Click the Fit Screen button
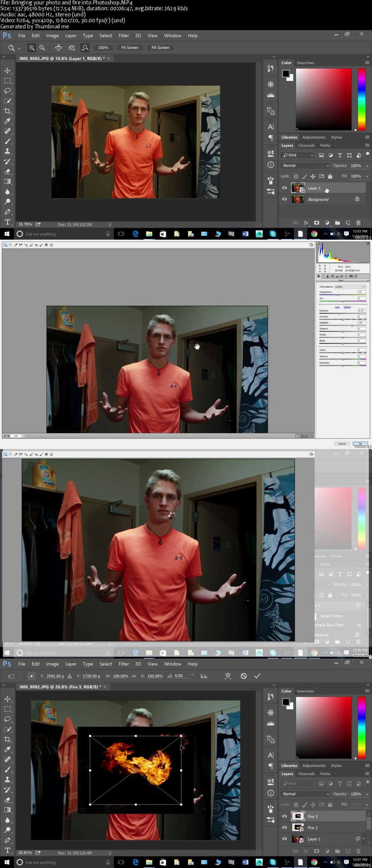 click(130, 48)
